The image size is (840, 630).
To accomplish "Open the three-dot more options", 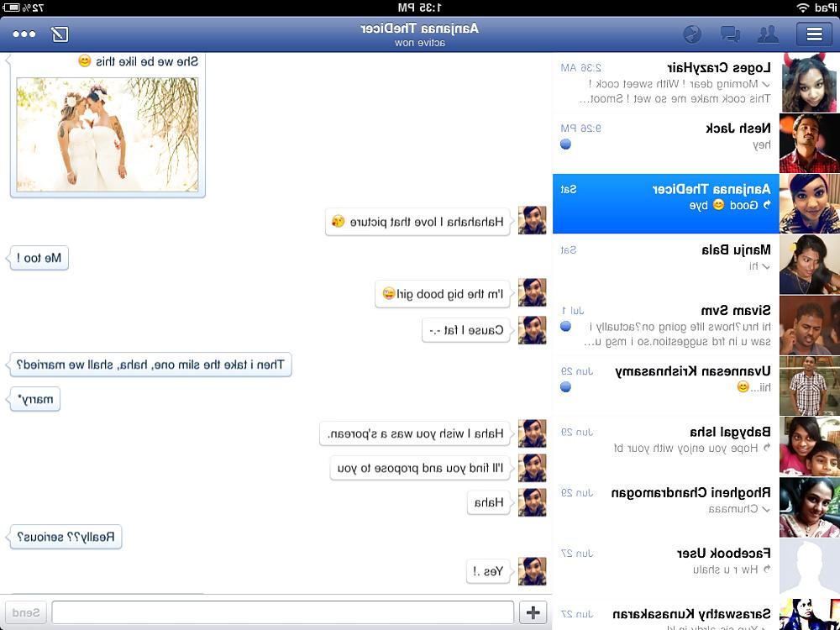I will coord(24,34).
